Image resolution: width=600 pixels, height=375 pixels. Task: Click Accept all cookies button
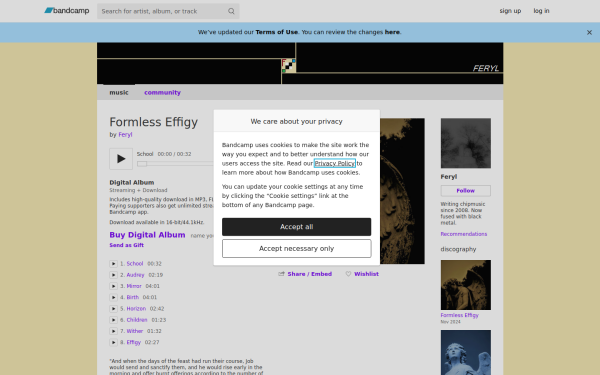pyautogui.click(x=297, y=227)
